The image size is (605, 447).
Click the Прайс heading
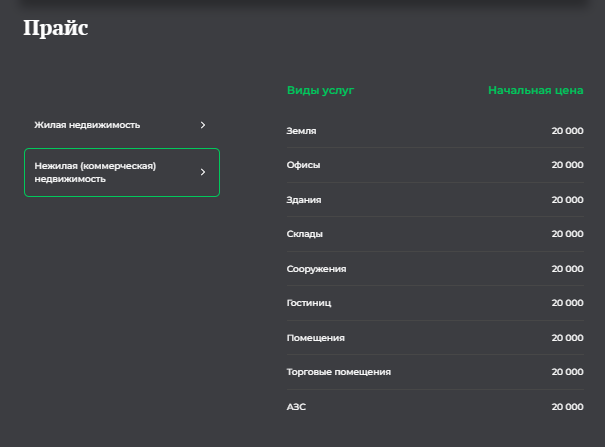click(x=55, y=28)
